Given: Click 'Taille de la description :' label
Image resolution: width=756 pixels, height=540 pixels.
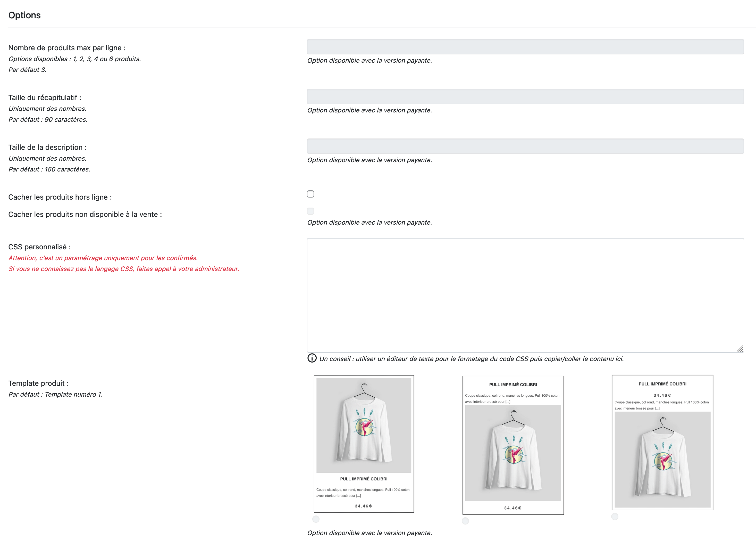Looking at the screenshot, I should click(x=47, y=147).
